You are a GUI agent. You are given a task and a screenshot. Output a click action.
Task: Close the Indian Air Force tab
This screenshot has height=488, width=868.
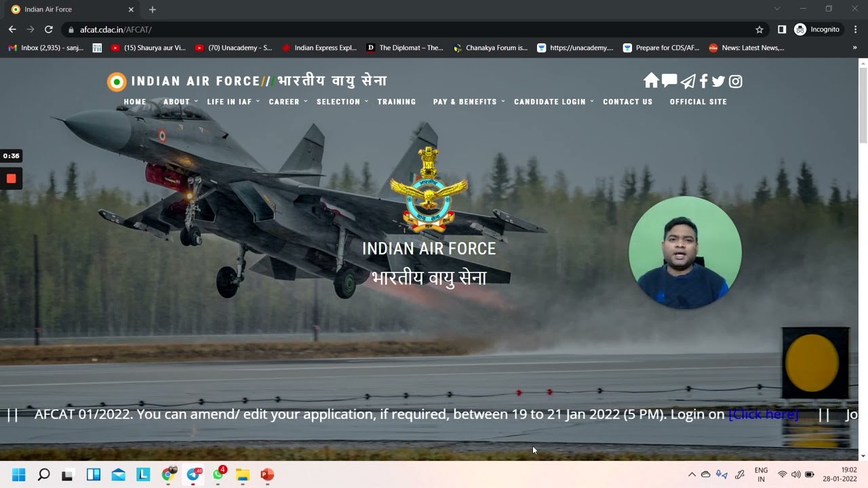[x=131, y=9]
